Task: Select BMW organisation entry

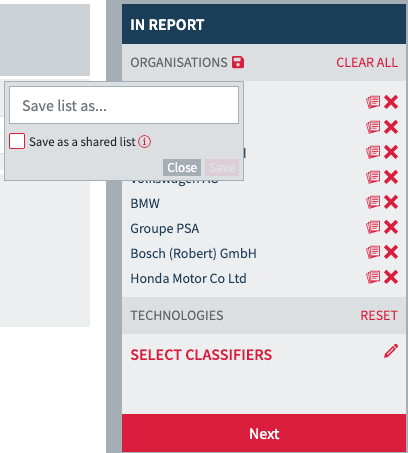Action: pos(145,203)
